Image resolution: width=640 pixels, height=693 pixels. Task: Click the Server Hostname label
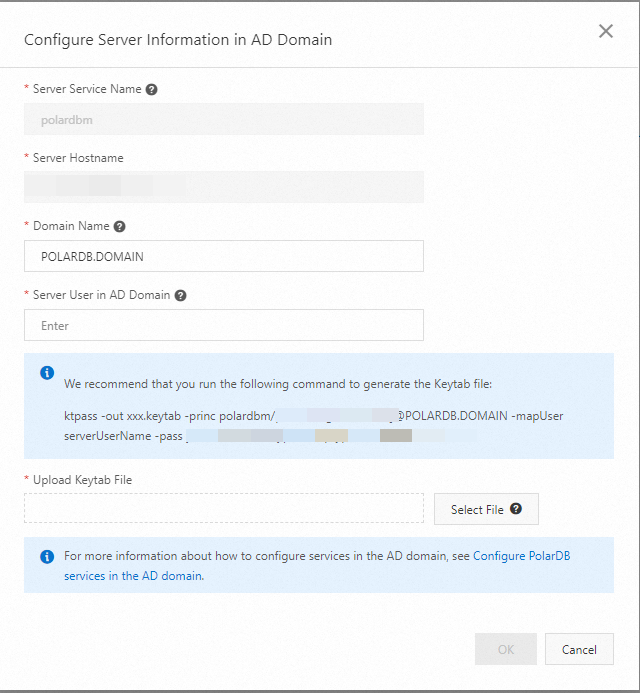78,158
